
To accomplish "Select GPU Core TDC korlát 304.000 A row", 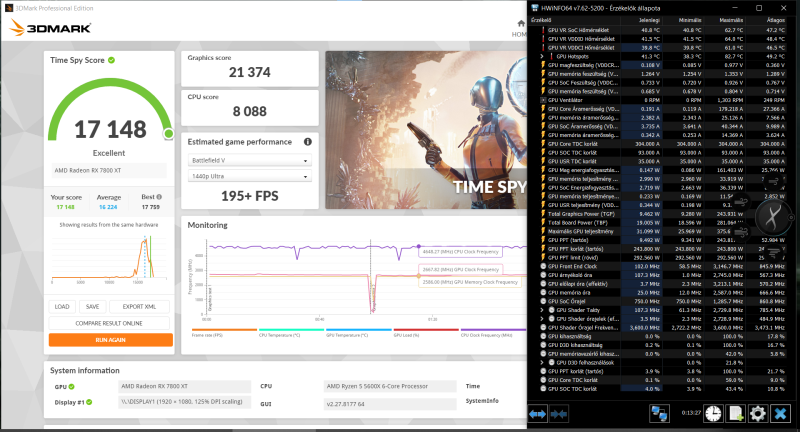I will point(663,144).
